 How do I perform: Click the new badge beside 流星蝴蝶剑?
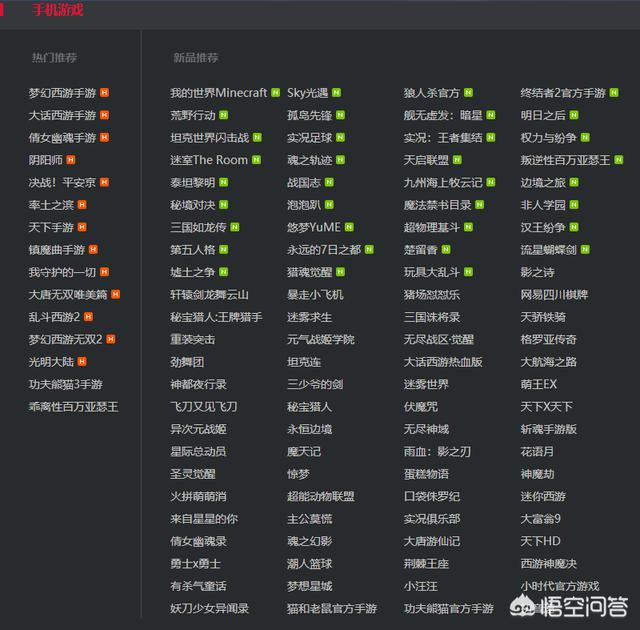point(585,249)
